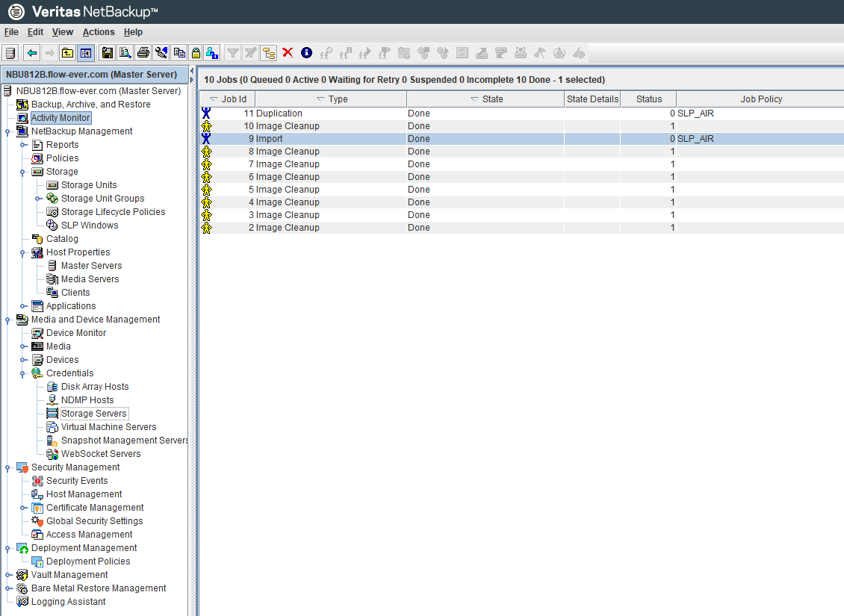Image resolution: width=844 pixels, height=616 pixels.
Task: Open the File menu
Action: coord(11,32)
